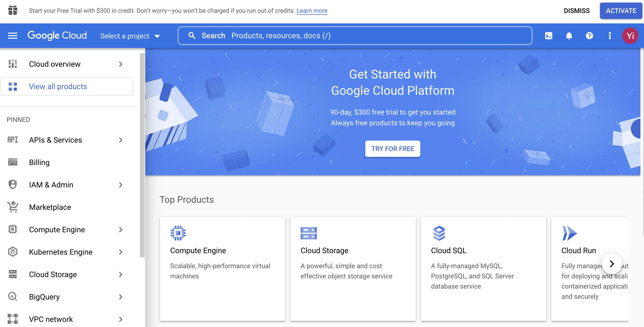
Task: Expand the VPC network submenu chevron
Action: 121,319
